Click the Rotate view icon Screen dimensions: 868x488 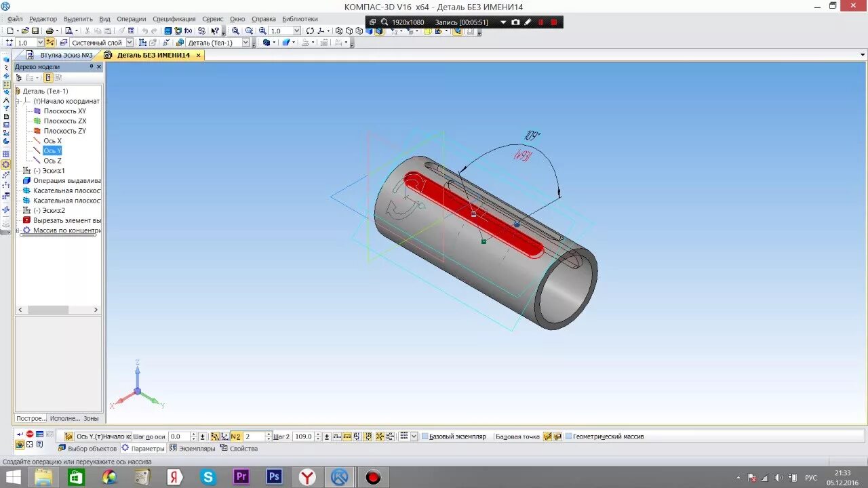click(310, 31)
